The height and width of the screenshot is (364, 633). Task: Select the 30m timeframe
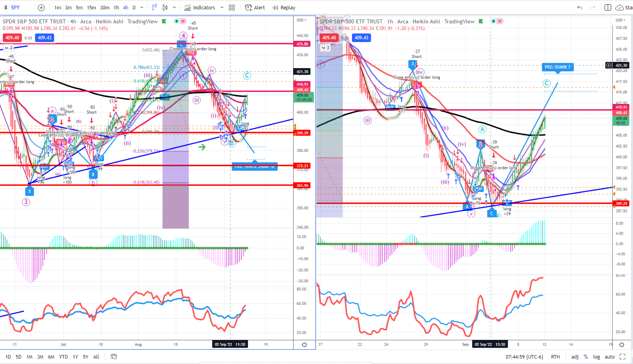coord(105,7)
